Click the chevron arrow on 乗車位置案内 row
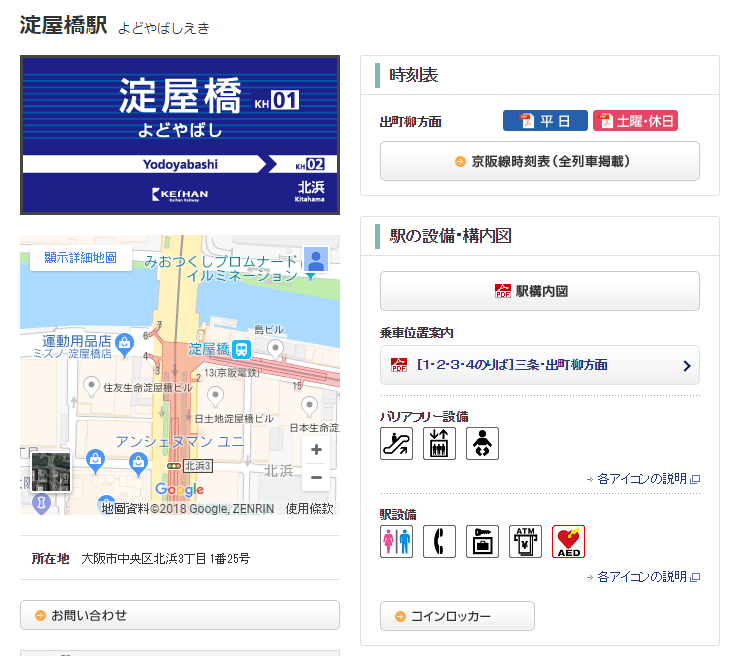This screenshot has height=656, width=737. (687, 366)
